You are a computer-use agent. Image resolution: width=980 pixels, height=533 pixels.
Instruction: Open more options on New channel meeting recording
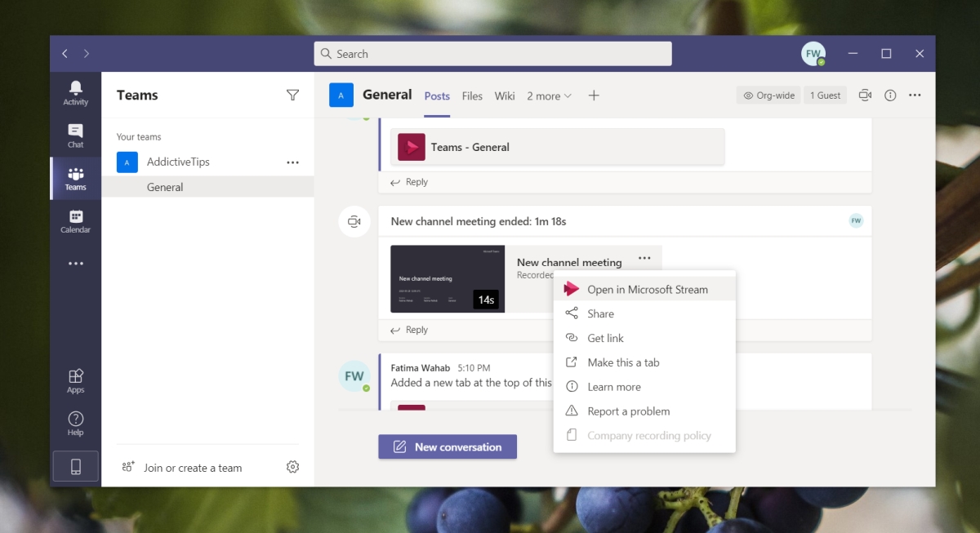click(x=644, y=258)
